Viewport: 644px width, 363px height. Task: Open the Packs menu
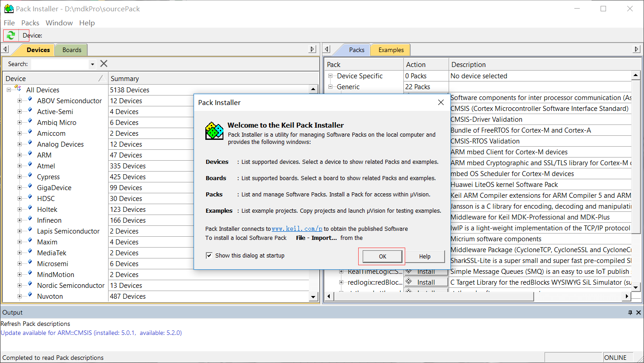point(30,23)
